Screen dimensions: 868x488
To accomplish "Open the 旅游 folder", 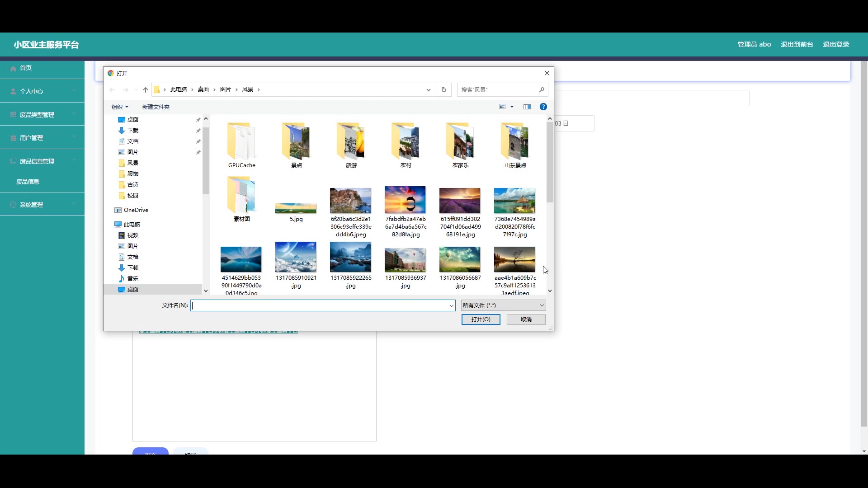I will coord(351,145).
